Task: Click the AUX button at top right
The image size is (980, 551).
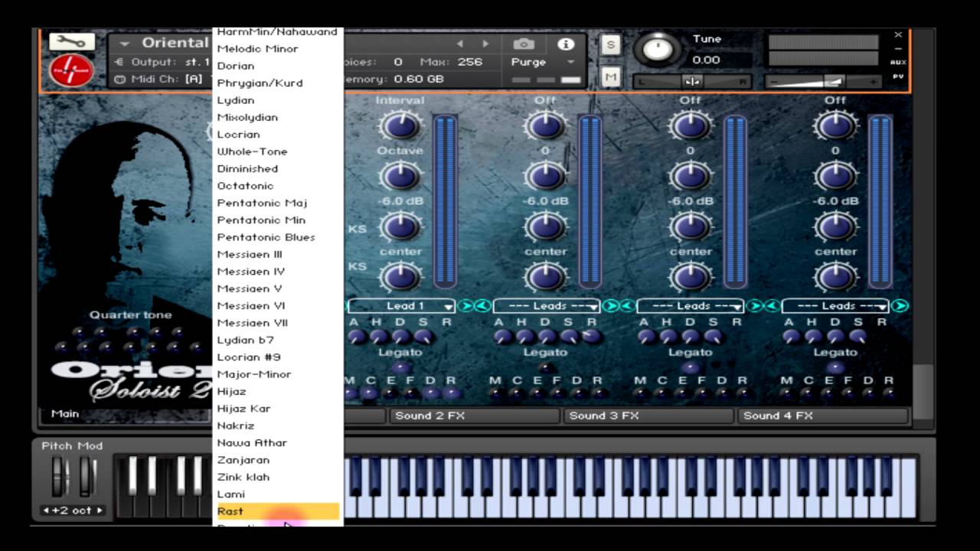Action: 898,62
